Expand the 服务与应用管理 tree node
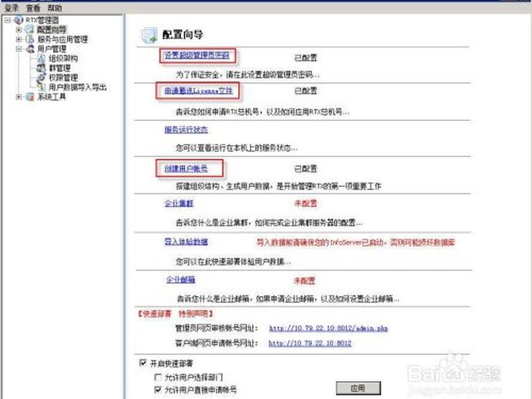This screenshot has height=399, width=532. 19,39
